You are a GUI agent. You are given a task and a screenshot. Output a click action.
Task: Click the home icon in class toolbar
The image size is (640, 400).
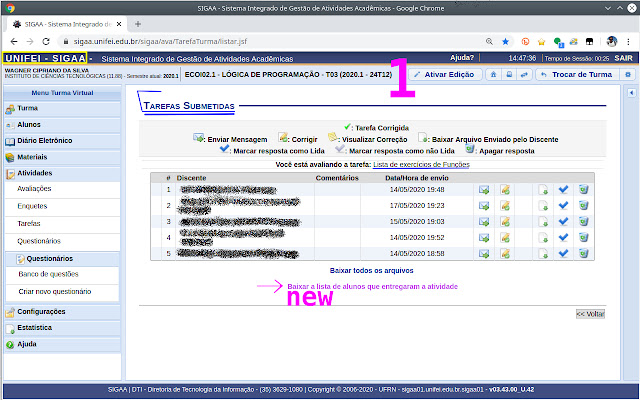tap(493, 75)
